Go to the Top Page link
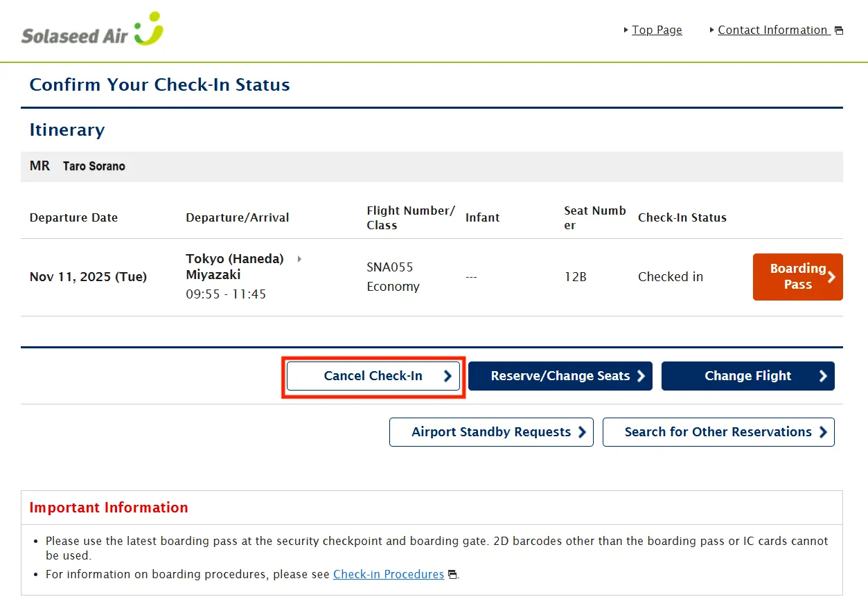Image resolution: width=868 pixels, height=599 pixels. click(657, 30)
